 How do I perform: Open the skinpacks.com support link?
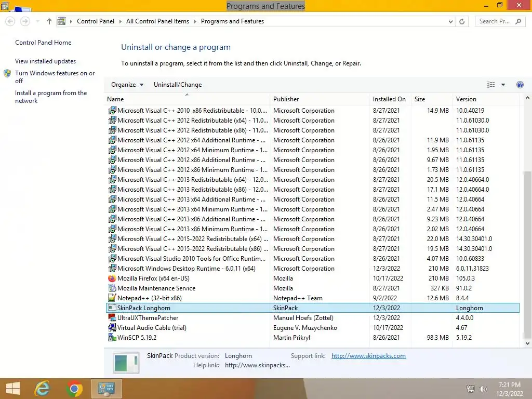[368, 355]
